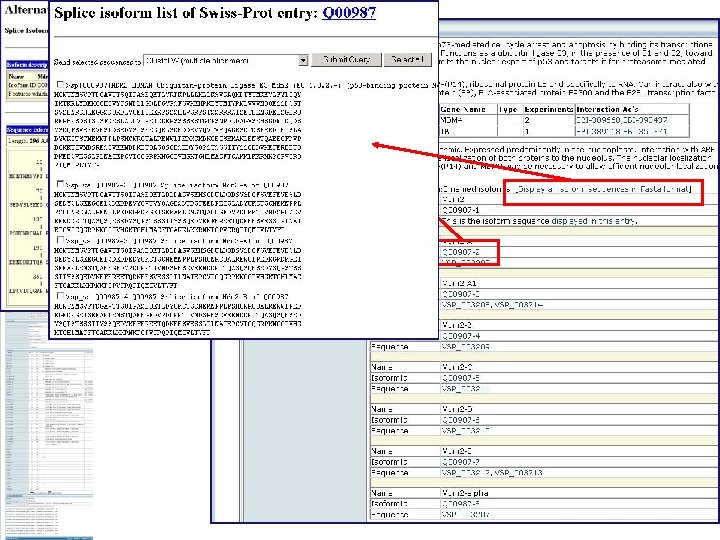The width and height of the screenshot is (720, 540).
Task: Select the Mdm2-A1 isoform name cell
Action: pos(459,283)
